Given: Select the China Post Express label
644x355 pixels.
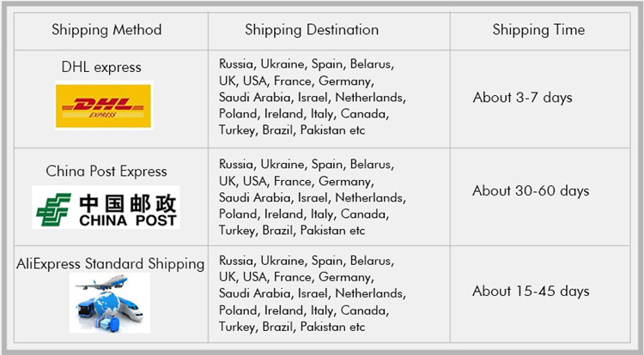Looking at the screenshot, I should click(106, 171).
